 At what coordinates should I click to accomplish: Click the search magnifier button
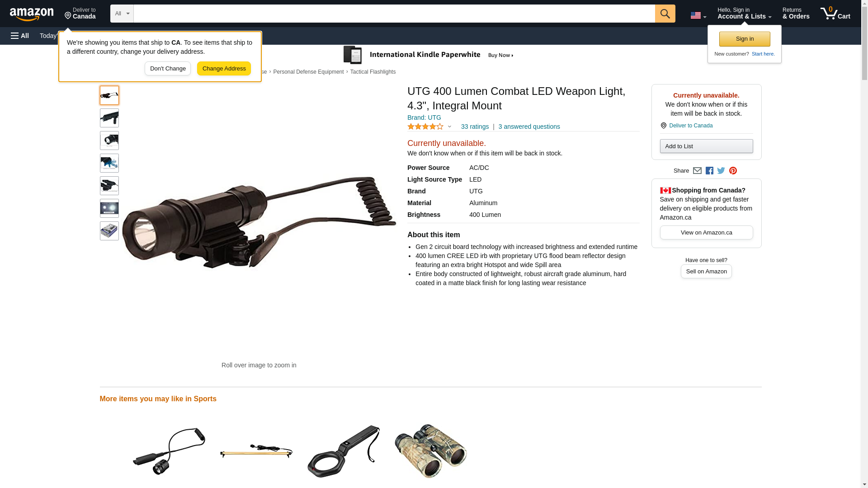pyautogui.click(x=665, y=14)
